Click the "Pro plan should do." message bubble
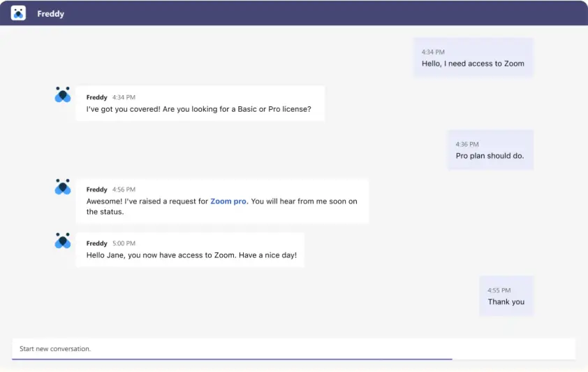This screenshot has height=372, width=588. pos(490,156)
